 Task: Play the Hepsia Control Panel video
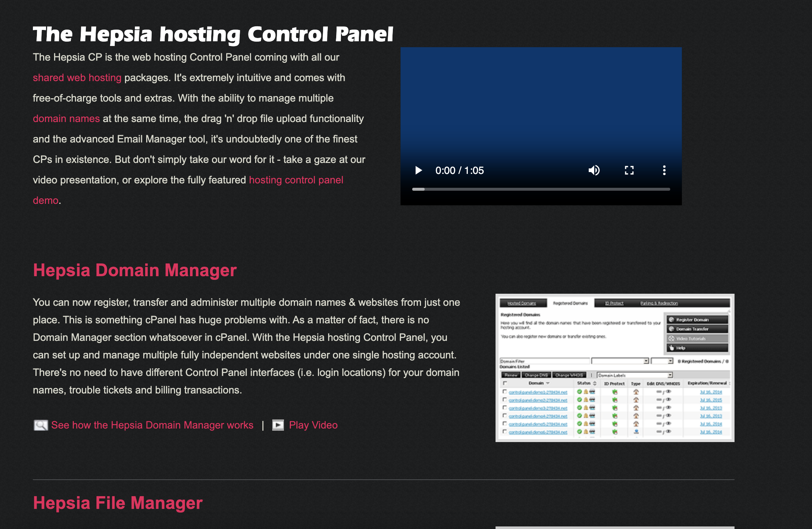coord(418,170)
